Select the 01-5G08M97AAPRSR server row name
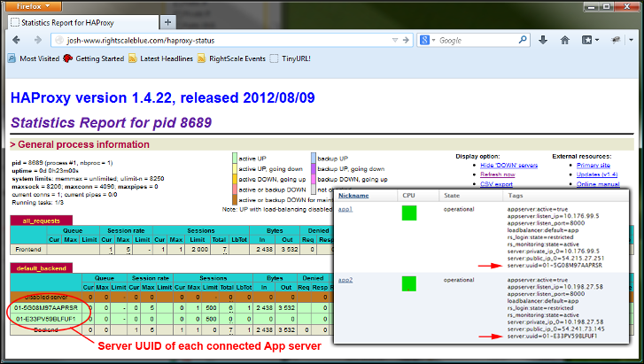 (46, 307)
